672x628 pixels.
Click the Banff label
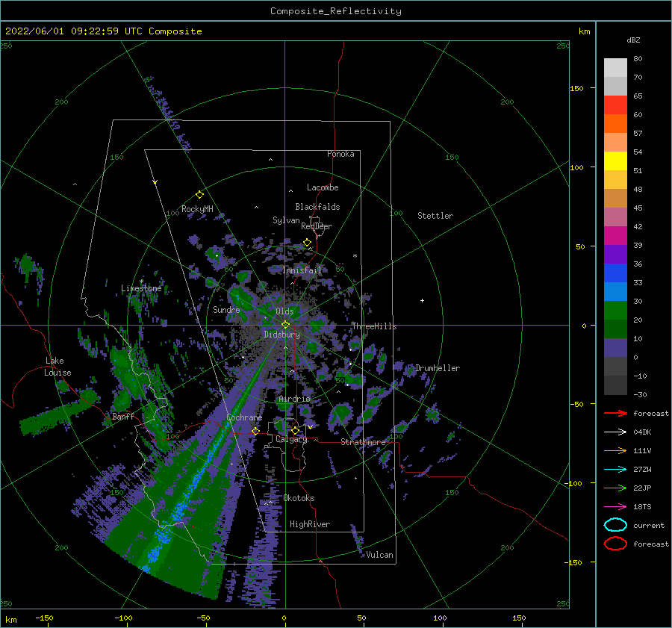pyautogui.click(x=123, y=417)
